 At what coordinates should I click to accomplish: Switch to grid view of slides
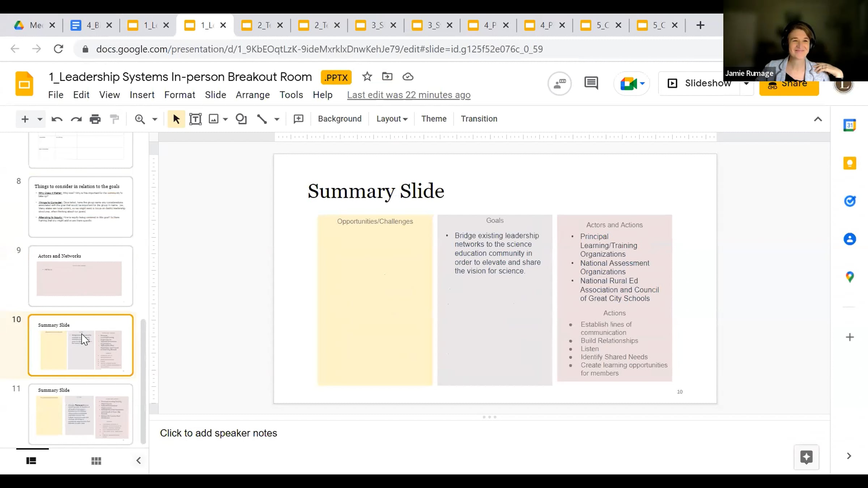(x=96, y=461)
